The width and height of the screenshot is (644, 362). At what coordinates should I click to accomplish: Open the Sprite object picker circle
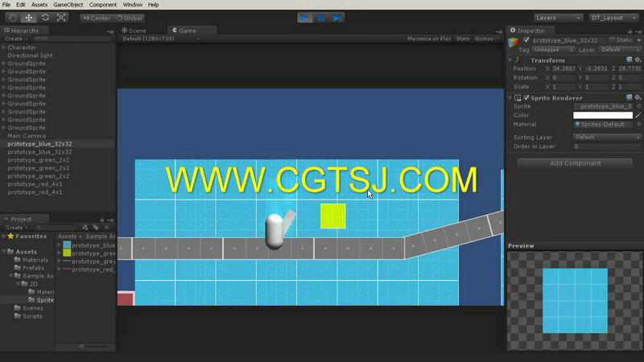point(638,106)
